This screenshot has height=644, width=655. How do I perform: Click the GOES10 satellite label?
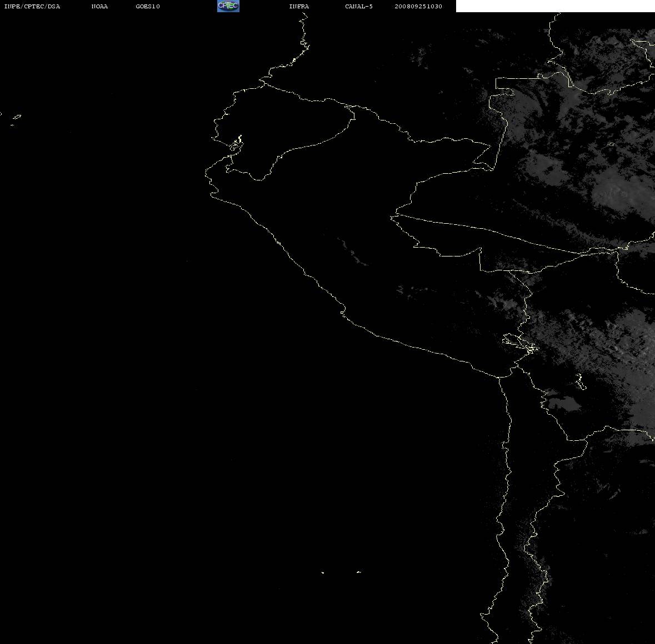click(x=147, y=6)
